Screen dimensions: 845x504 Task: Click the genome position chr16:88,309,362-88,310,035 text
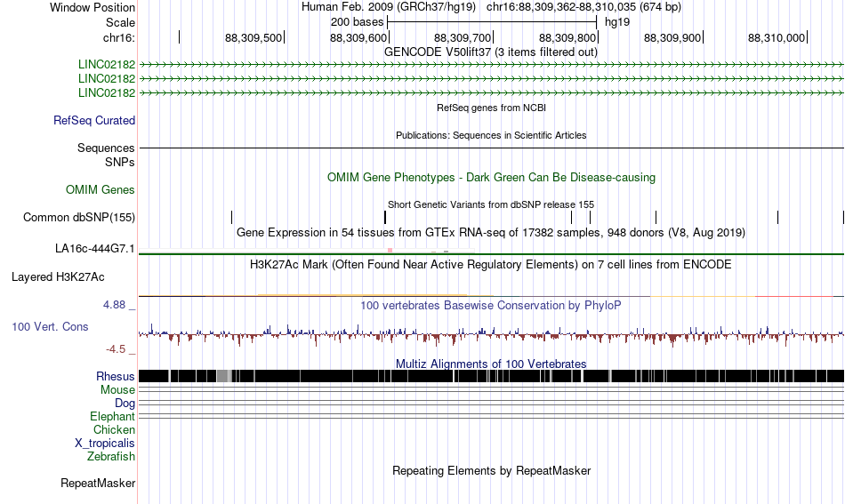point(583,7)
